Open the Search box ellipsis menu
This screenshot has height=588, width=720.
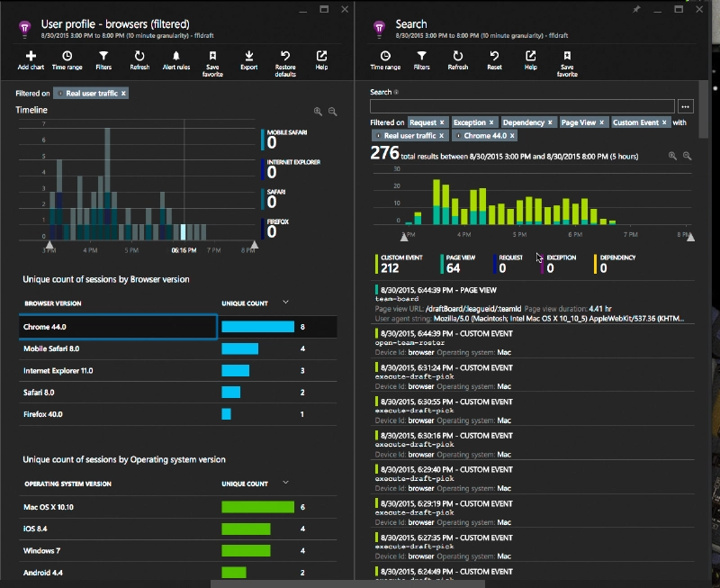685,106
